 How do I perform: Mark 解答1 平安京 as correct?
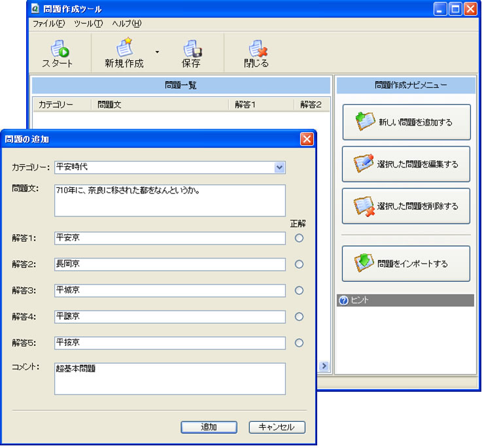click(299, 238)
